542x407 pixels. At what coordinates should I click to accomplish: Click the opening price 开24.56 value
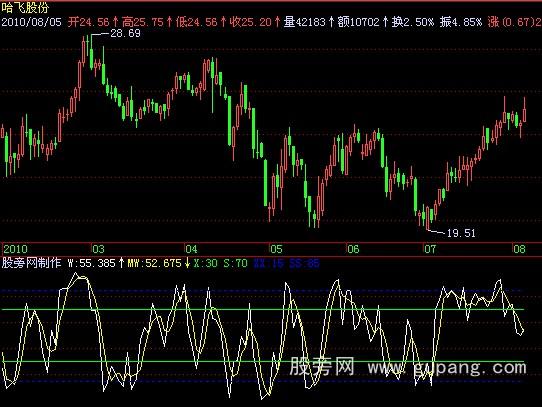coord(88,22)
